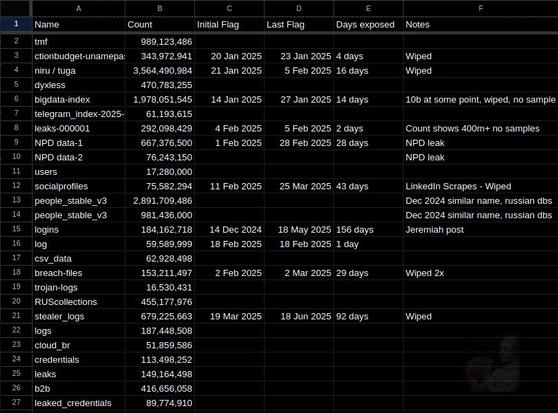Select row 1 header

[16, 24]
